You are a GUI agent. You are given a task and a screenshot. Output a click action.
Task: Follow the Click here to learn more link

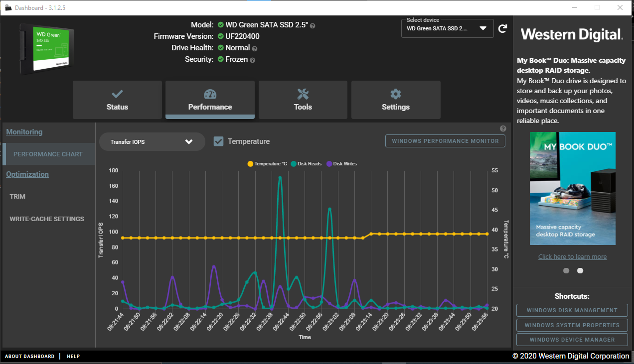573,257
